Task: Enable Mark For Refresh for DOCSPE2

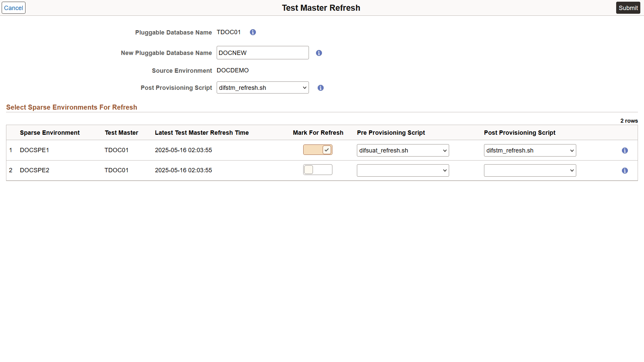Action: [317, 170]
